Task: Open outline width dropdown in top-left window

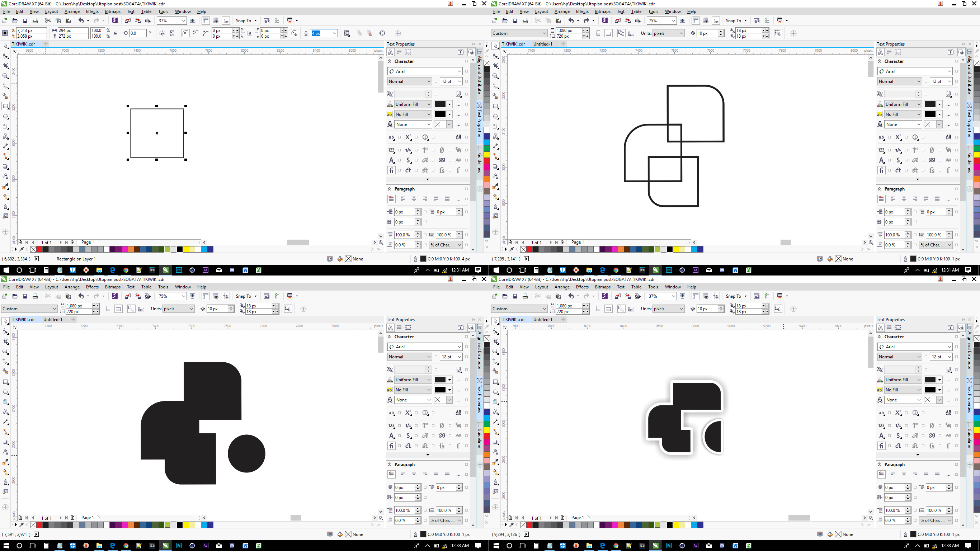Action: (335, 33)
